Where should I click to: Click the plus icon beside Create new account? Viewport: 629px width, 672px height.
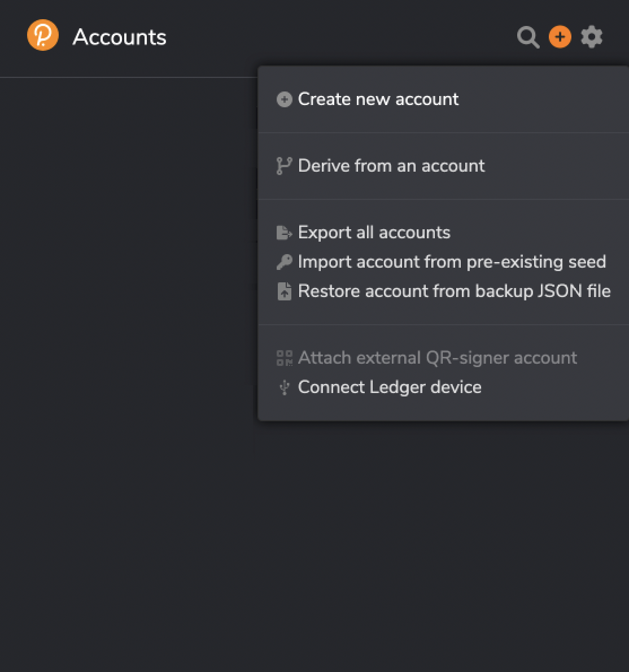coord(284,99)
